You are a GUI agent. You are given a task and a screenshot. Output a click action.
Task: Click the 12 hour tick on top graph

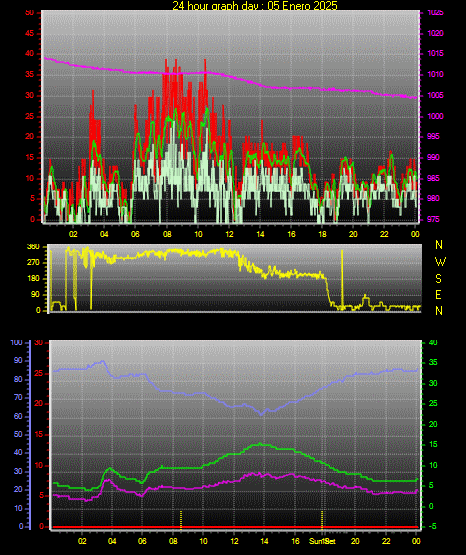[229, 234]
